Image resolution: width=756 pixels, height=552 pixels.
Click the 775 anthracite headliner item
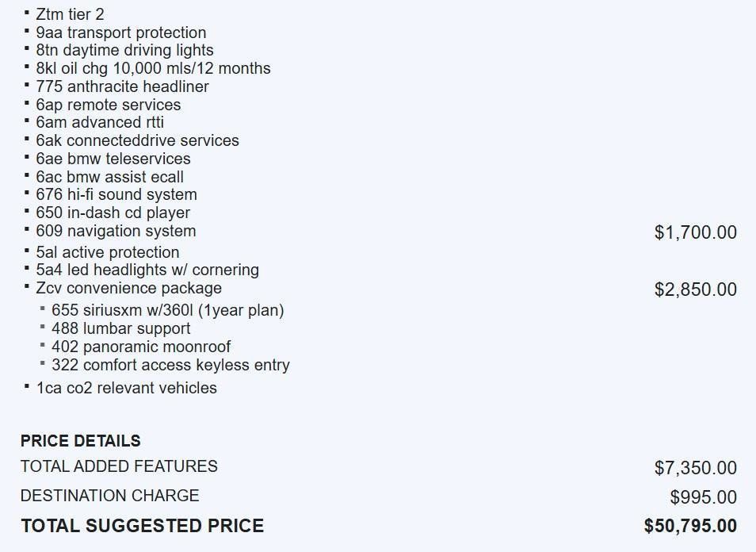click(x=122, y=86)
